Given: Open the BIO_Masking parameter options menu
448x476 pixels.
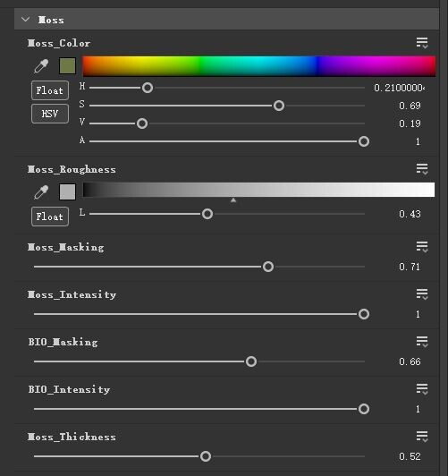Looking at the screenshot, I should [x=422, y=342].
